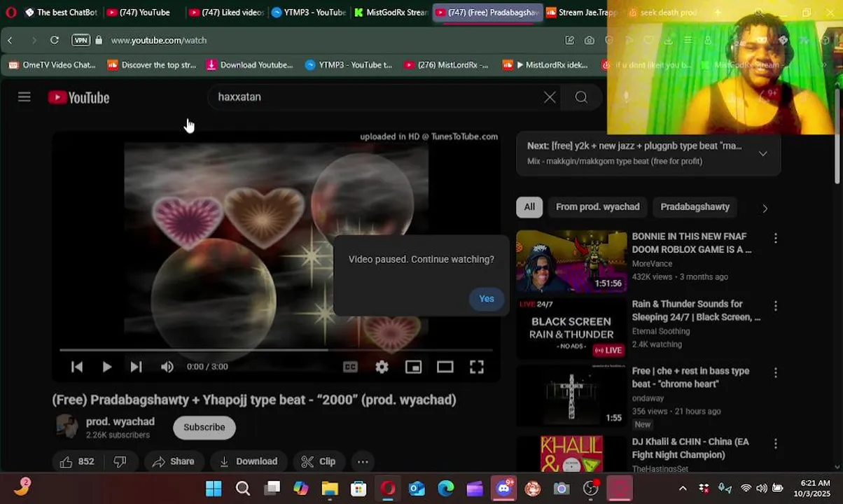The height and width of the screenshot is (504, 843).
Task: Seek on the video progress bar
Action: 277,349
